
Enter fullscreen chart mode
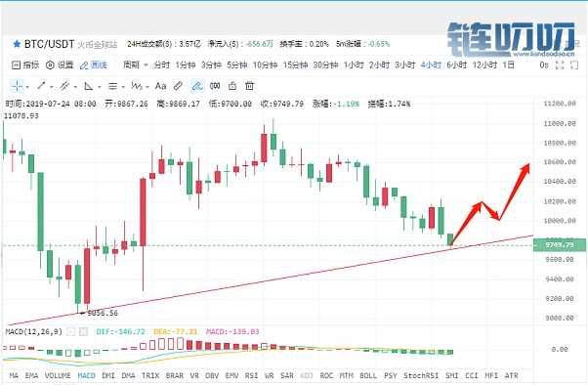click(560, 64)
